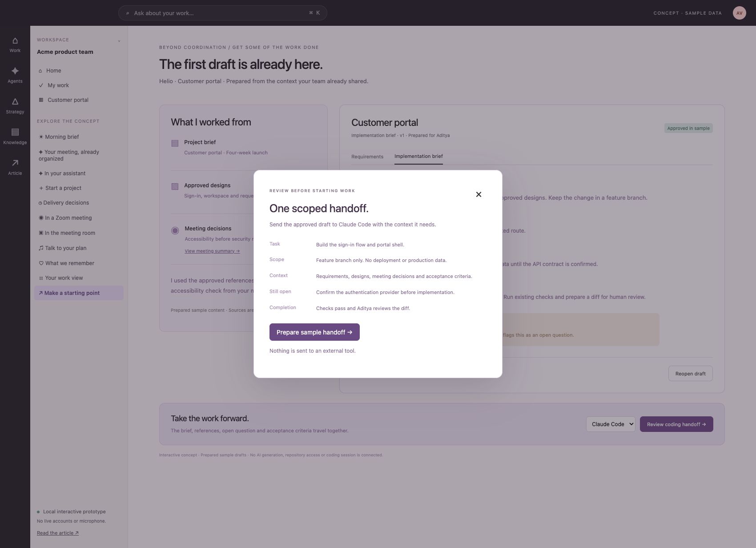This screenshot has width=756, height=548.
Task: Click the Acme product team workspace name
Action: [x=65, y=52]
